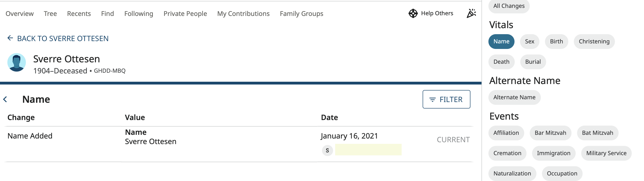The width and height of the screenshot is (644, 181).
Task: Click the back arrow before BACK TO SVERRE OTTESEN
Action: coord(10,38)
